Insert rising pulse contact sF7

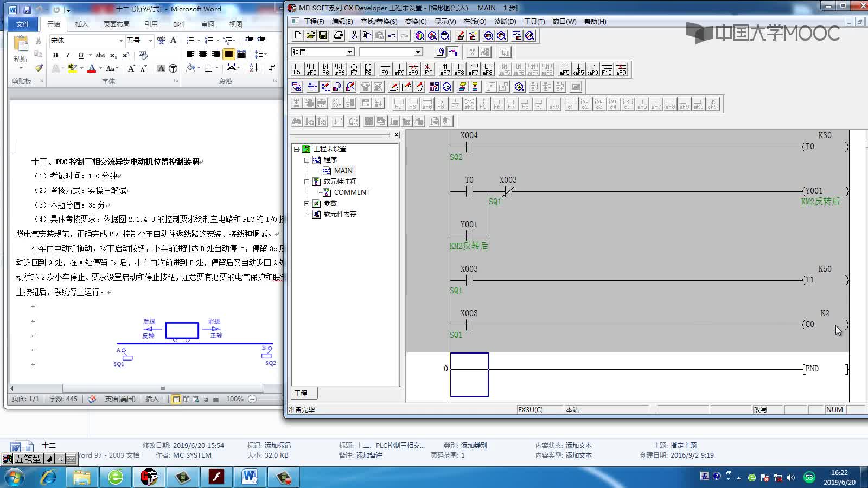tap(445, 69)
